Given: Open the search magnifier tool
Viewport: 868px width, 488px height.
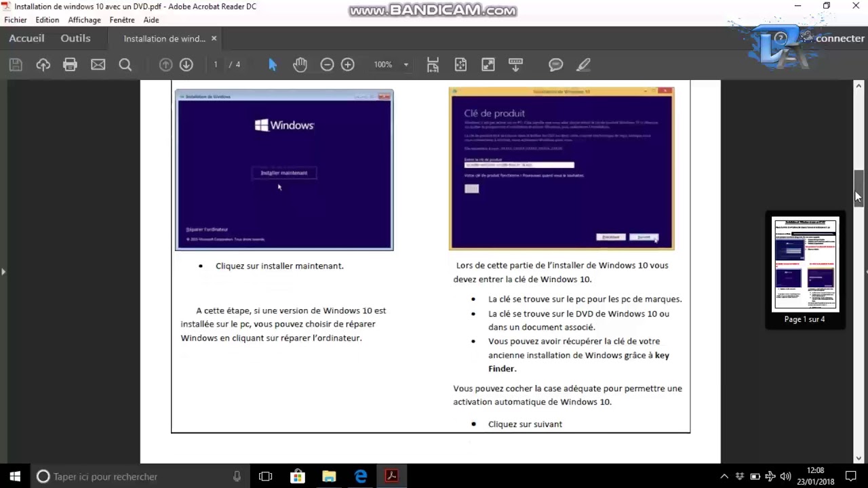Looking at the screenshot, I should [x=125, y=64].
